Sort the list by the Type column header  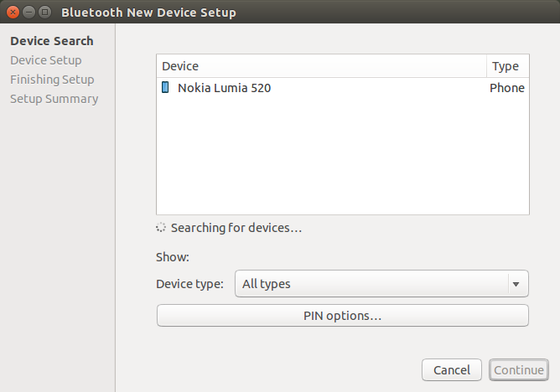coord(506,66)
